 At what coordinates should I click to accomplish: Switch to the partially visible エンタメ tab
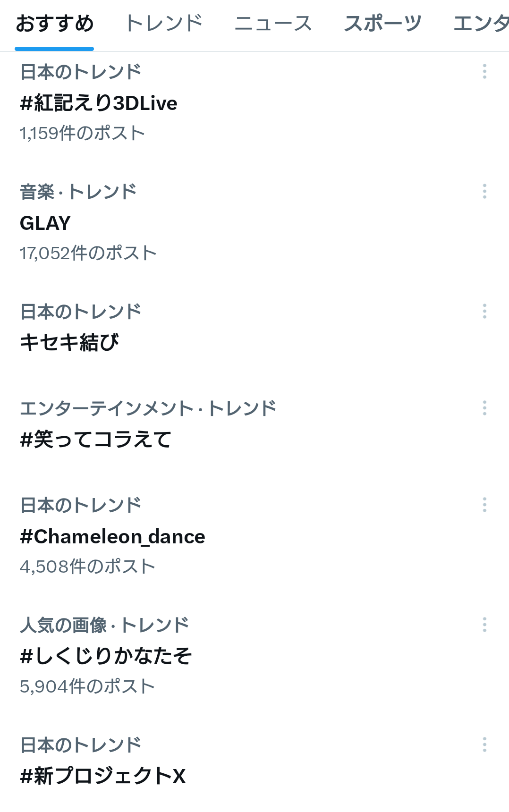pos(481,24)
